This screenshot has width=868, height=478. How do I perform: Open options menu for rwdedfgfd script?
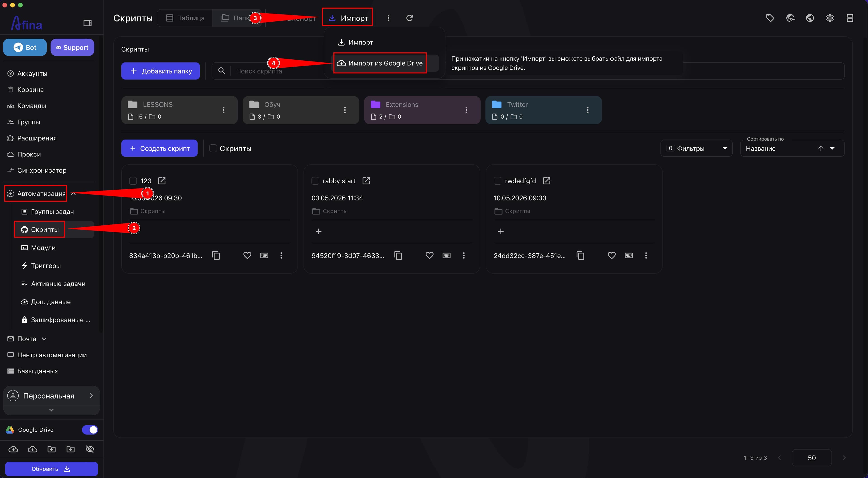pyautogui.click(x=646, y=256)
